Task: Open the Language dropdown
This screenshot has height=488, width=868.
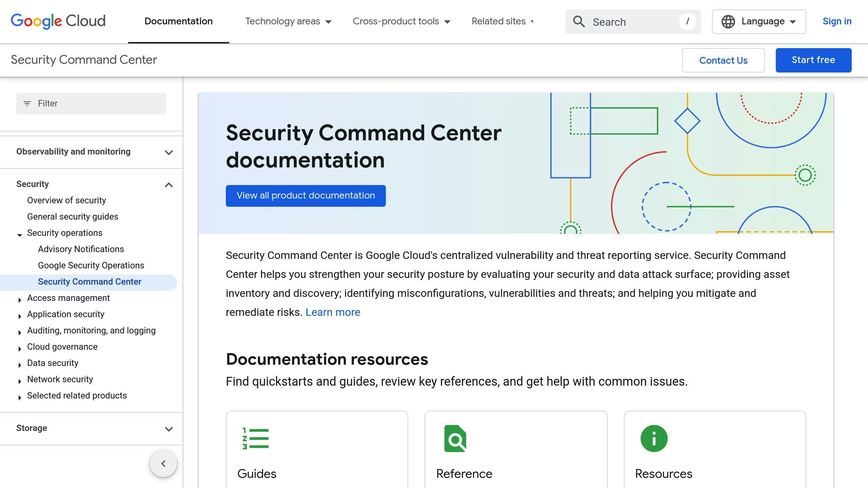Action: point(759,22)
